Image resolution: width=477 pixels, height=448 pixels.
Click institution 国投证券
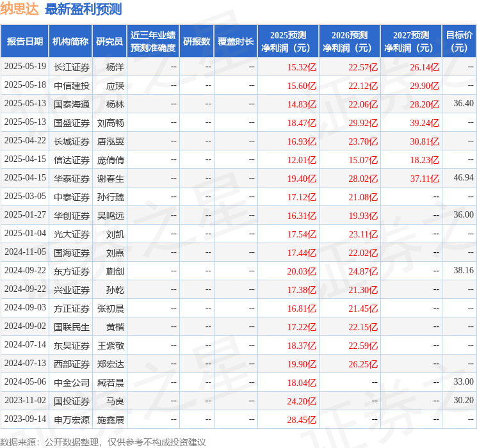pos(72,401)
